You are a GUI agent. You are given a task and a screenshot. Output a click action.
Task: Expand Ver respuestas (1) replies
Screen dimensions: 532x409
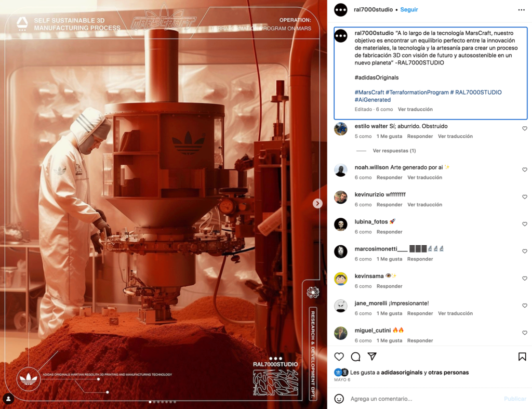click(394, 151)
